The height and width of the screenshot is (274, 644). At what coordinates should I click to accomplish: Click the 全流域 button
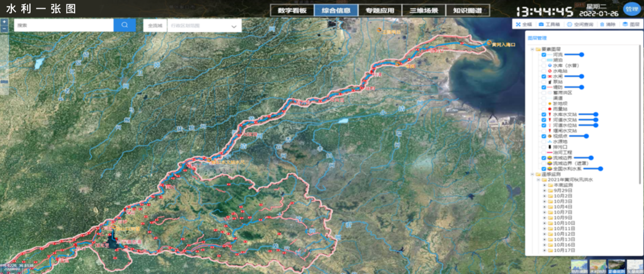[155, 25]
